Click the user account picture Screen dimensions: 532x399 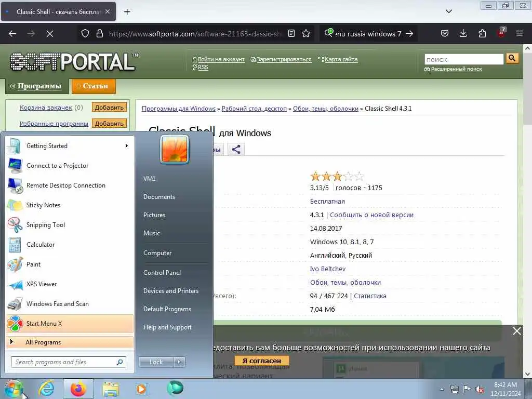pos(175,149)
